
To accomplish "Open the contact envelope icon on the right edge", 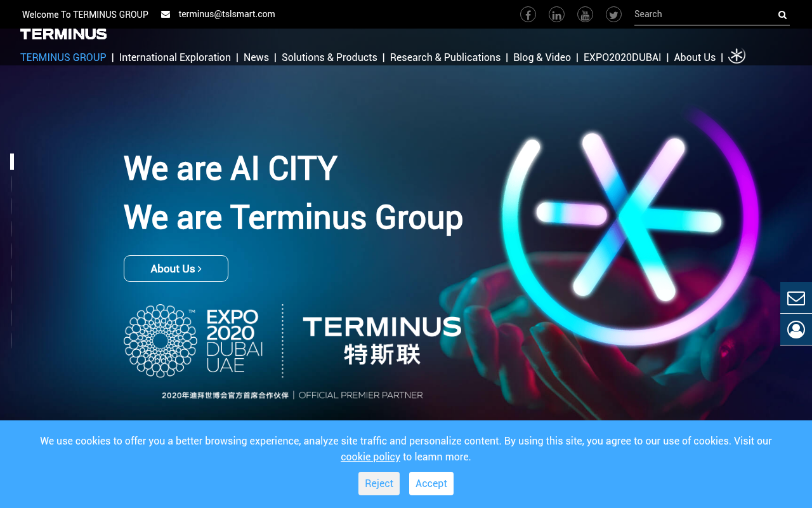I will [x=796, y=297].
